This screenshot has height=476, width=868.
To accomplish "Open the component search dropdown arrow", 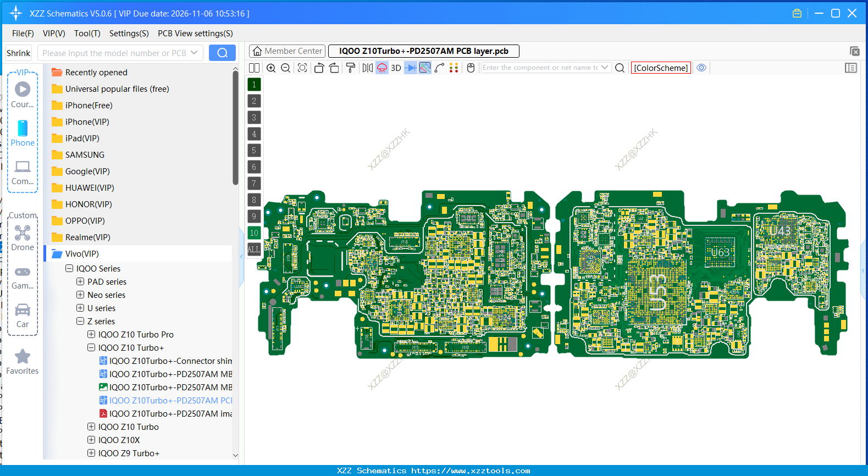I will click(605, 68).
